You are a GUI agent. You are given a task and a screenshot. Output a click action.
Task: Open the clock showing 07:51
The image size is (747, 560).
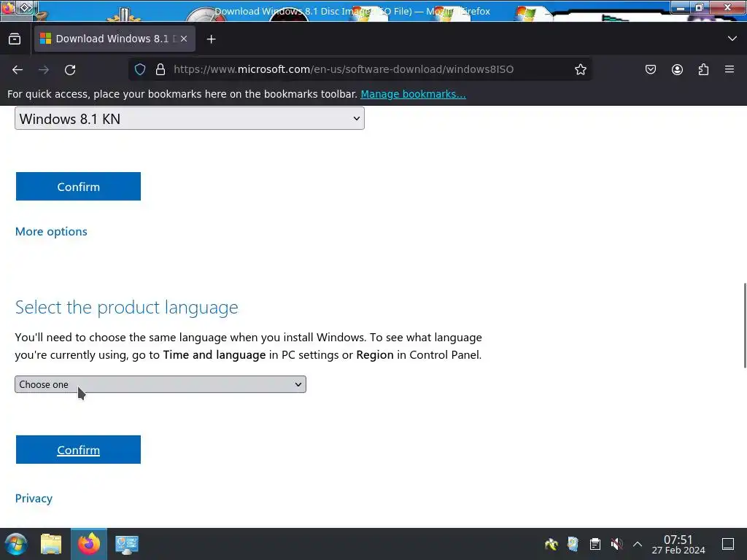(678, 544)
